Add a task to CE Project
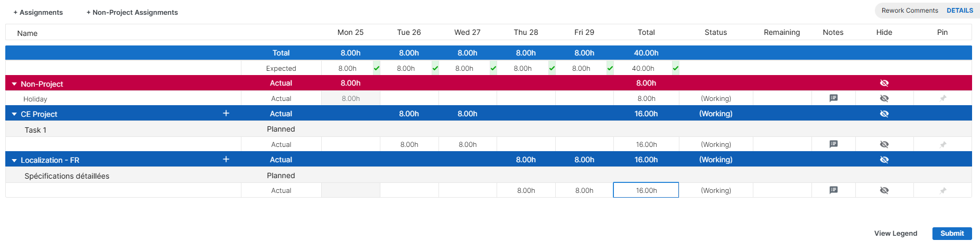This screenshot has height=250, width=980. (x=226, y=114)
